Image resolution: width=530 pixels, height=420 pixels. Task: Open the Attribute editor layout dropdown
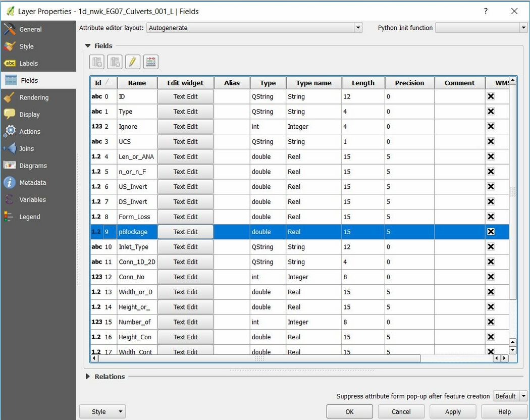tap(254, 28)
